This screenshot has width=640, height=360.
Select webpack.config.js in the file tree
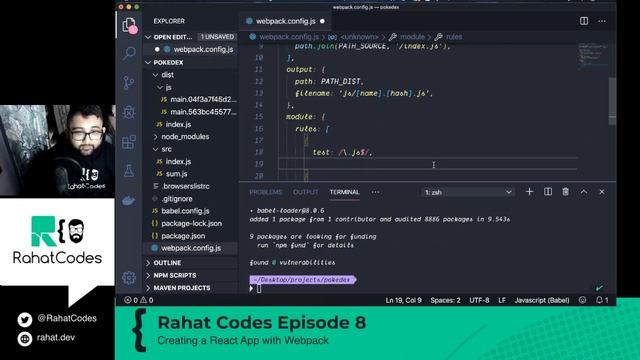191,248
